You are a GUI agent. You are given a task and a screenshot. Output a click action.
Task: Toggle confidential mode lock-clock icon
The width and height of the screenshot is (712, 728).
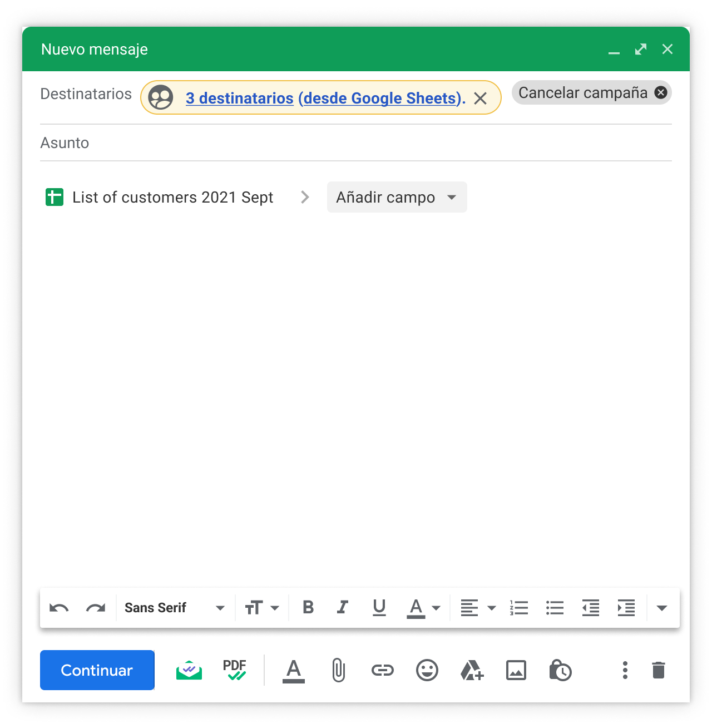coord(560,670)
